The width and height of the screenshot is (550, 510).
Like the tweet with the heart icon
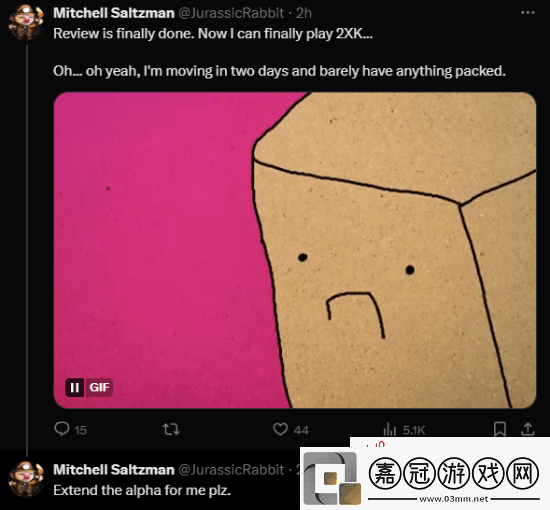pos(290,429)
